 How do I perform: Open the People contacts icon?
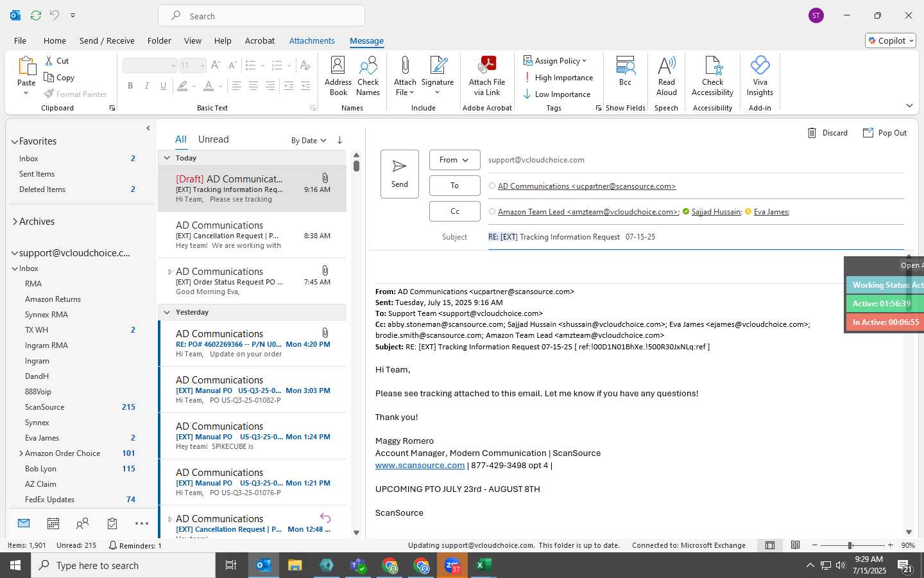[x=82, y=523]
